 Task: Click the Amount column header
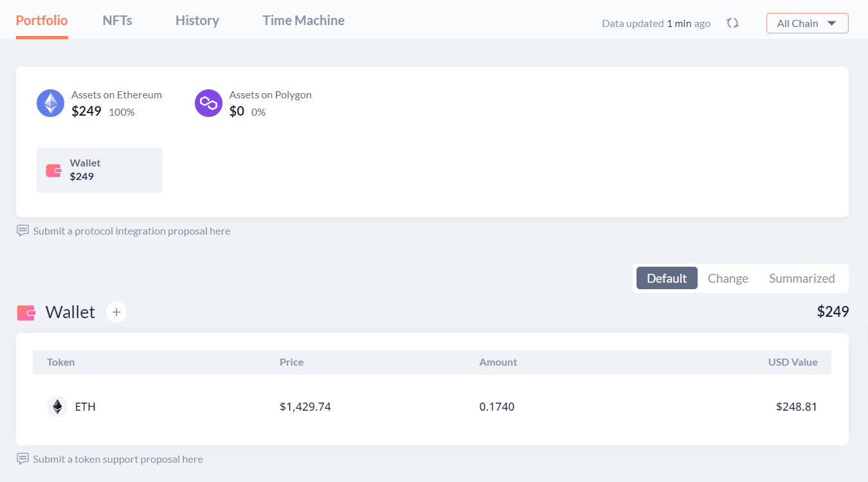(x=498, y=362)
